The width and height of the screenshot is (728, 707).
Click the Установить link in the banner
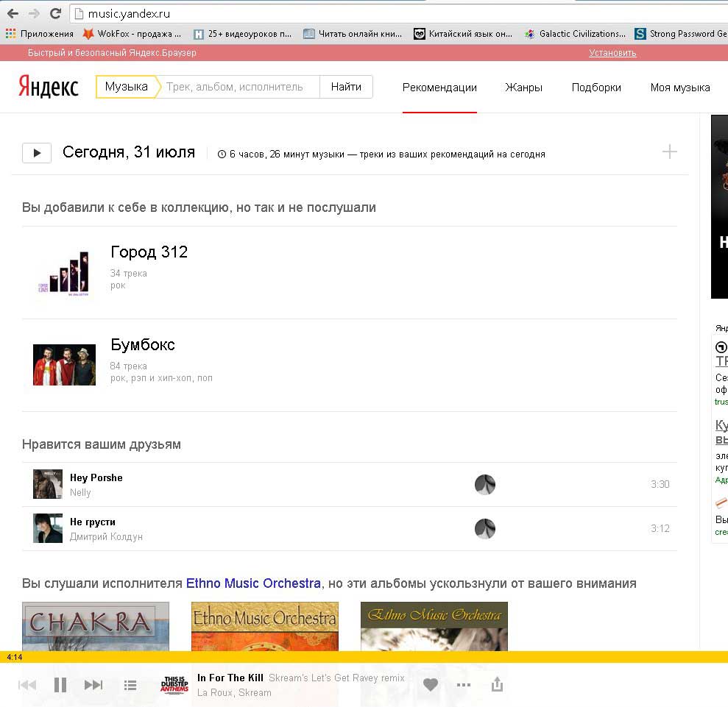coord(612,53)
